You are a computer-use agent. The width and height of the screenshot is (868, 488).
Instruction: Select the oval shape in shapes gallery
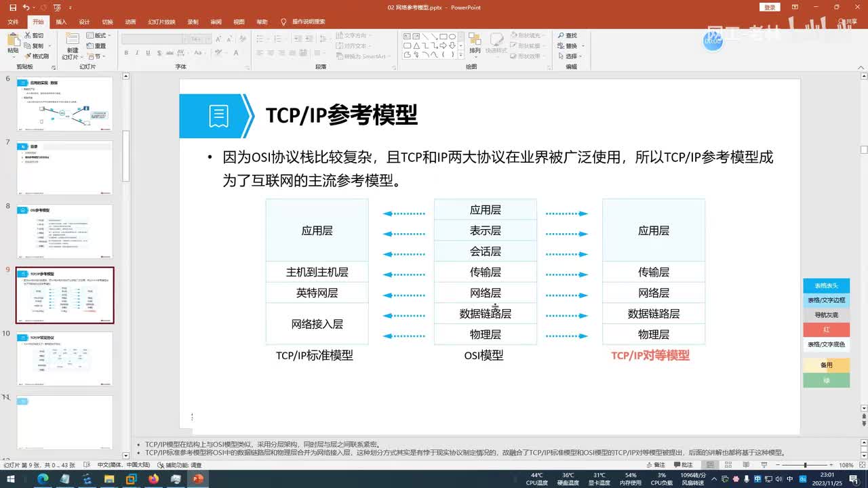tap(452, 36)
